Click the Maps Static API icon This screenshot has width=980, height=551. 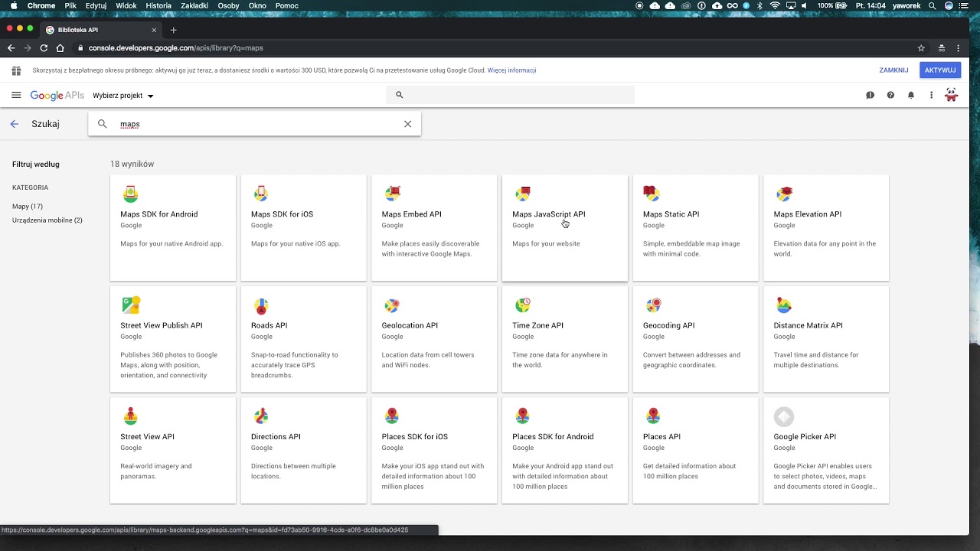coord(652,194)
